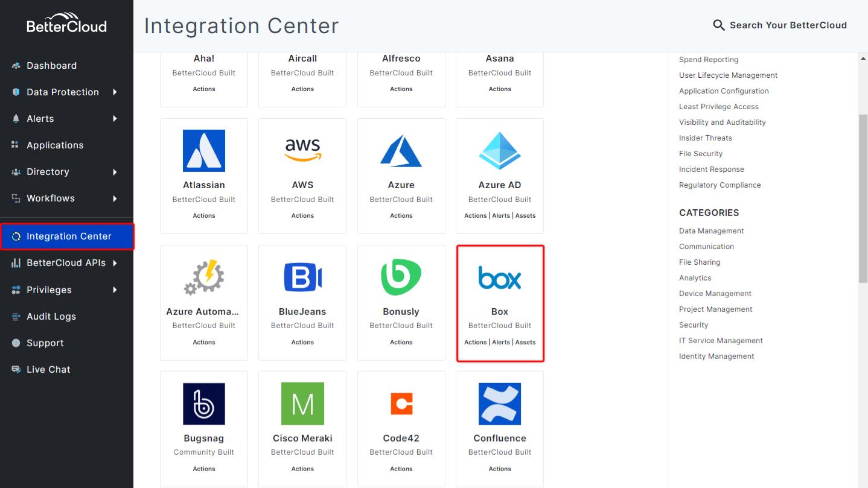868x488 pixels.
Task: Expand the Data Protection submenu arrow
Action: pos(115,92)
